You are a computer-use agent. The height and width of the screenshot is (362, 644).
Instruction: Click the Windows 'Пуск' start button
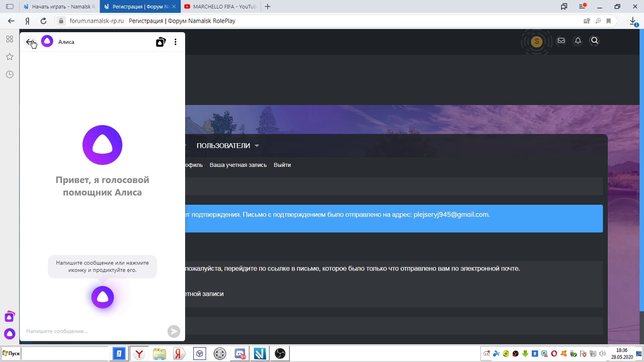pyautogui.click(x=11, y=353)
